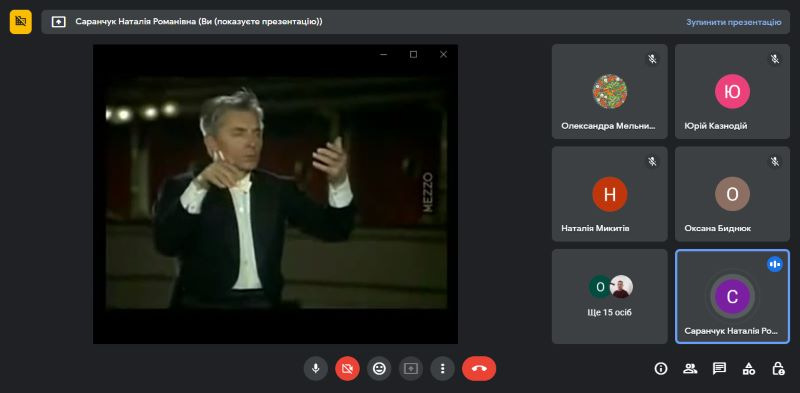Click the small photo avatar in Ще 15 осіб
The image size is (800, 393).
tap(621, 287)
